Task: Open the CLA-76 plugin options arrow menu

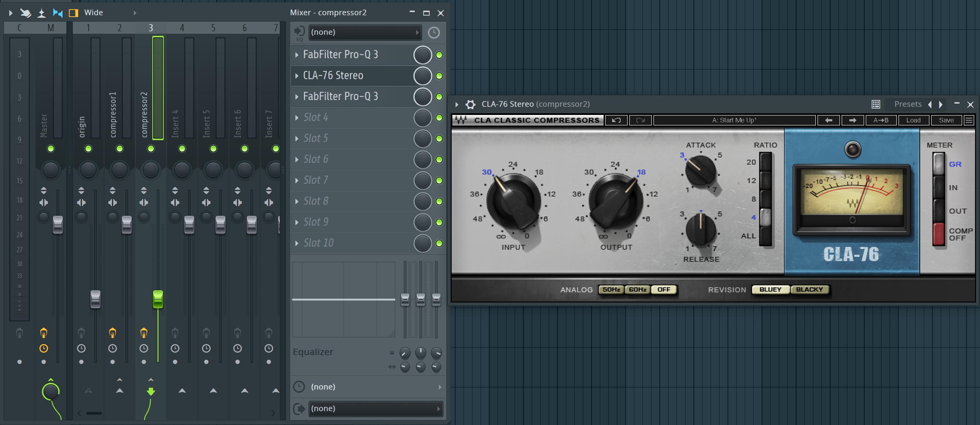Action: [457, 104]
